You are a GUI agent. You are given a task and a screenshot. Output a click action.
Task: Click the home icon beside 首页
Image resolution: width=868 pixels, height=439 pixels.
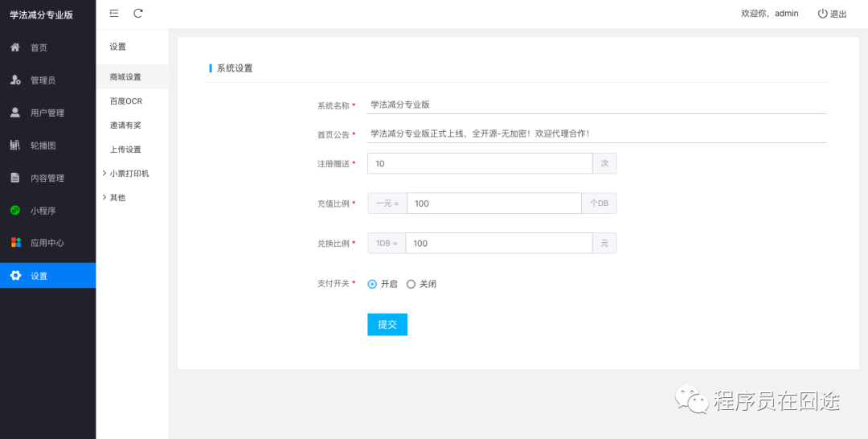click(x=15, y=47)
